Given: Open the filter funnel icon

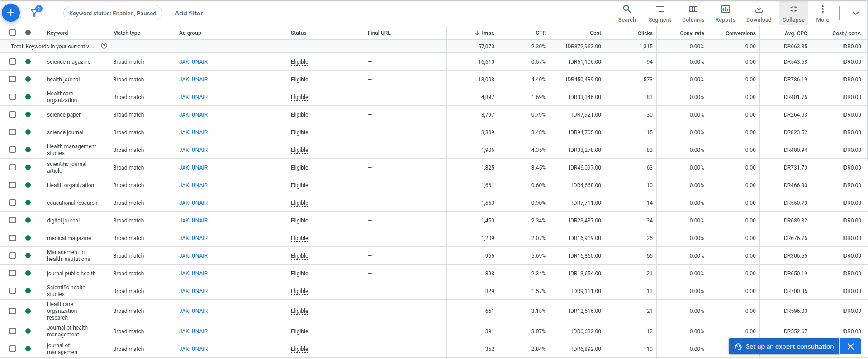Looking at the screenshot, I should (x=35, y=13).
